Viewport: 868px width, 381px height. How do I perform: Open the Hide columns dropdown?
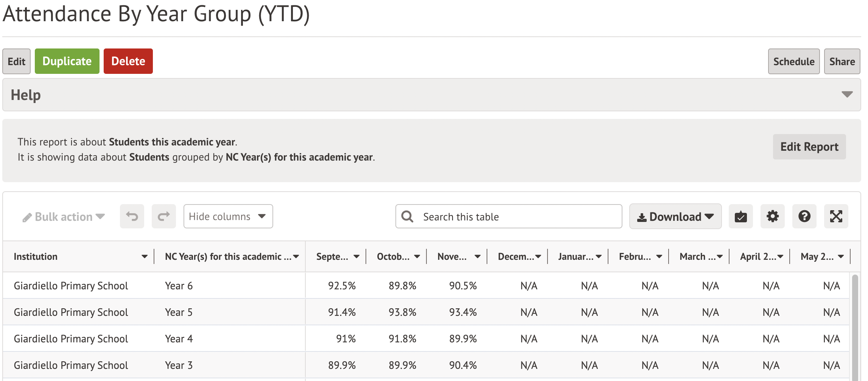[228, 216]
